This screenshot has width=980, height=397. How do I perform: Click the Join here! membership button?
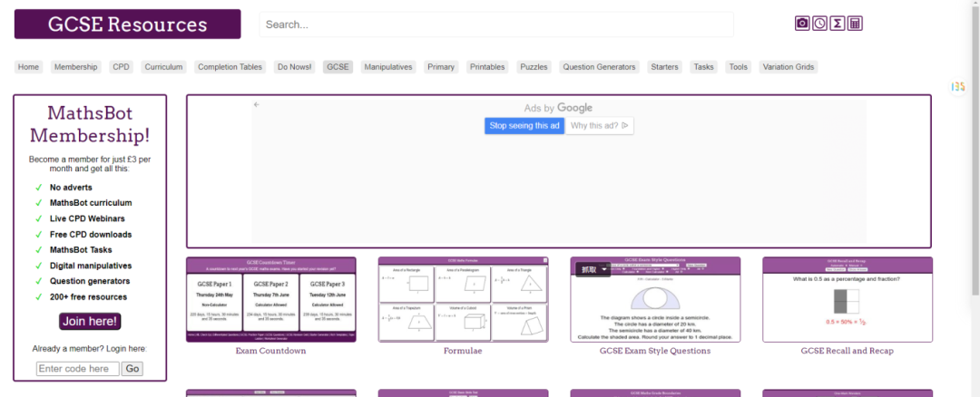coord(90,322)
